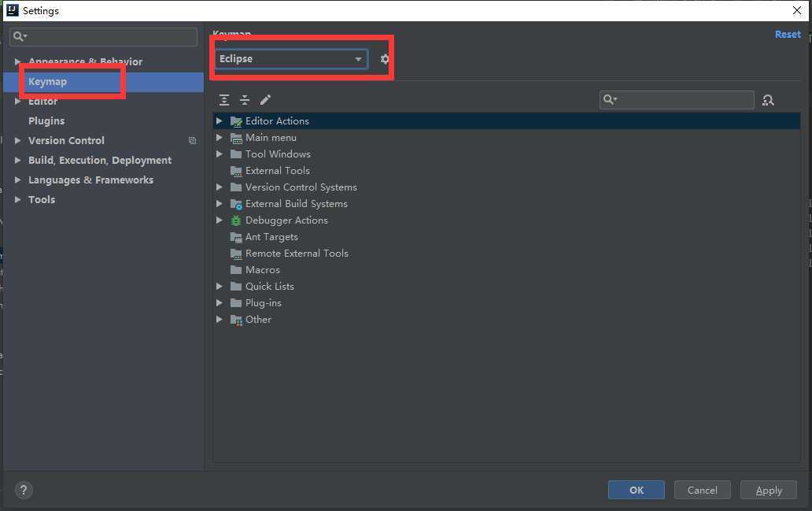Click the Collapse All icon in keymap toolbar
Screen dimensions: 812x511
pyautogui.click(x=245, y=100)
